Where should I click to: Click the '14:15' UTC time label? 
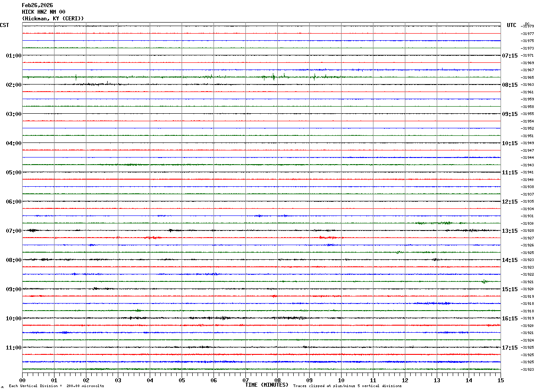tap(510, 260)
